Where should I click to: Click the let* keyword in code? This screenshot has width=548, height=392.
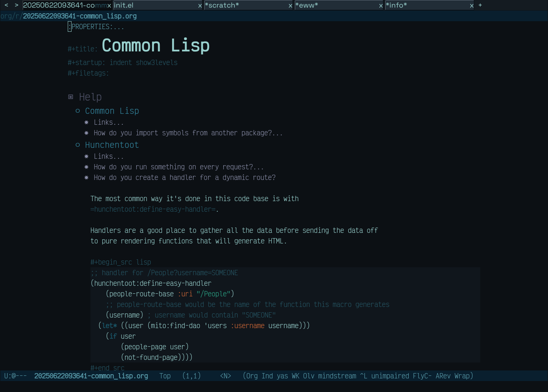point(109,326)
